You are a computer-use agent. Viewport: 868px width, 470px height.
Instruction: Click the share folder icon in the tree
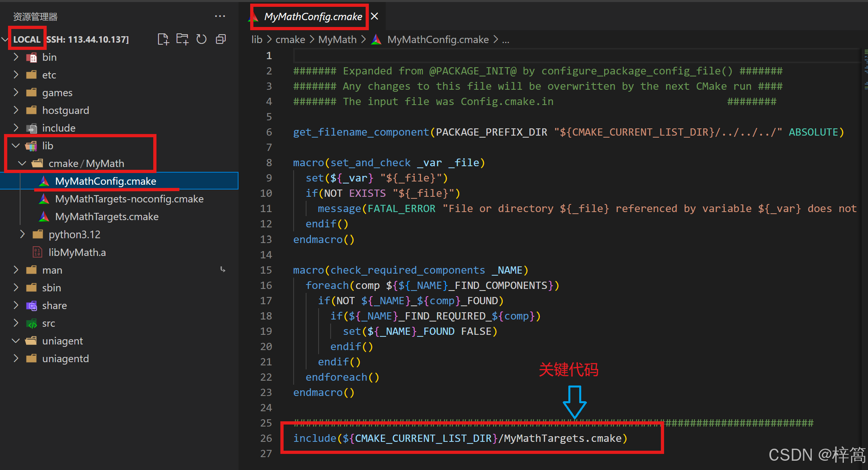[x=31, y=305]
